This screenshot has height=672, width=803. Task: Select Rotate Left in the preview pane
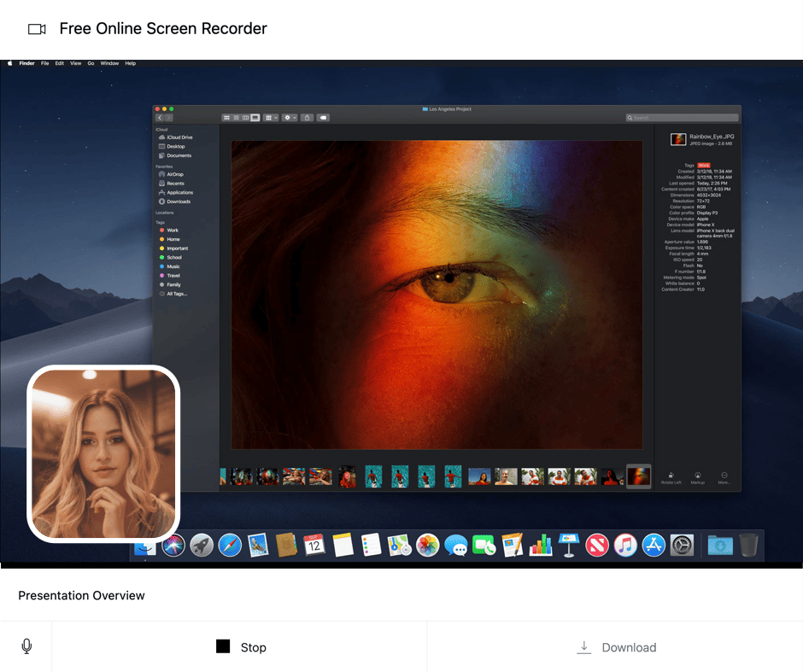671,476
